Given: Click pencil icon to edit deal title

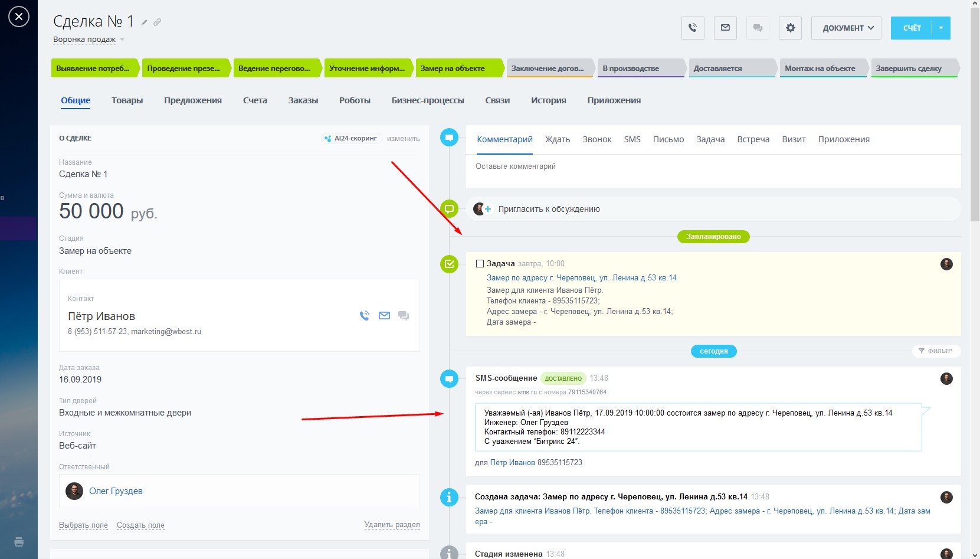Looking at the screenshot, I should (144, 22).
